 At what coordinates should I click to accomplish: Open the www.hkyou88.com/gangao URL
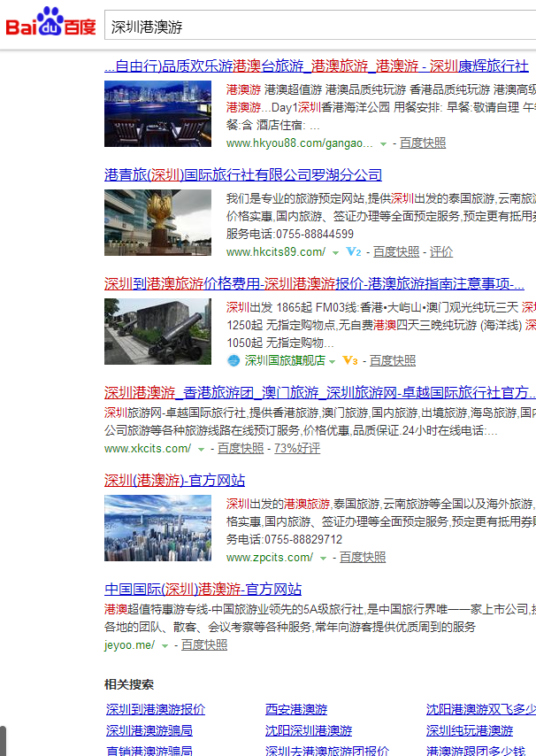pos(300,143)
